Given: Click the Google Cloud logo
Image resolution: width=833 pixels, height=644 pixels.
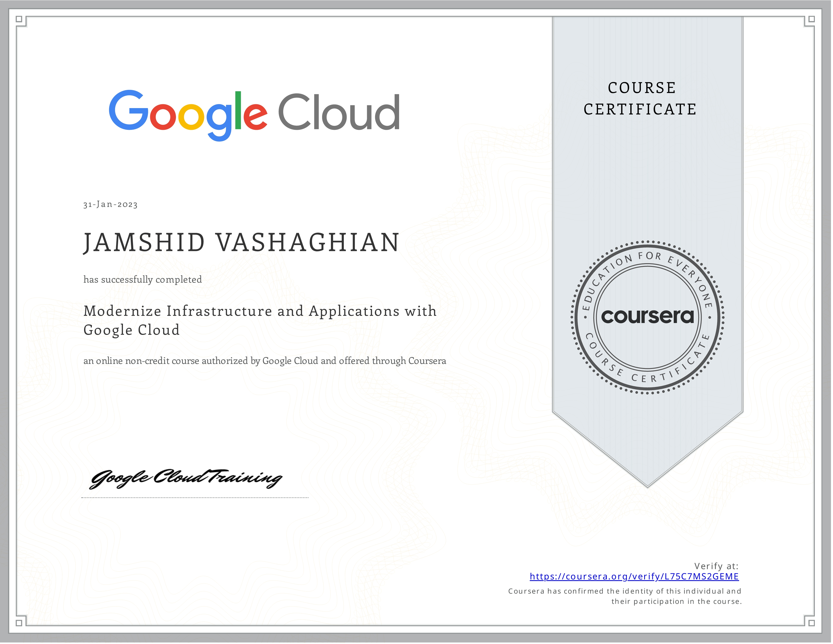Looking at the screenshot, I should tap(254, 114).
